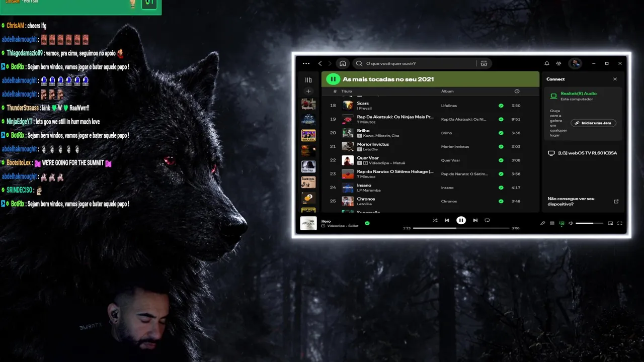The height and width of the screenshot is (362, 644).
Task: Open BRASIL playlist thumbnail in sidebar
Action: [308, 135]
